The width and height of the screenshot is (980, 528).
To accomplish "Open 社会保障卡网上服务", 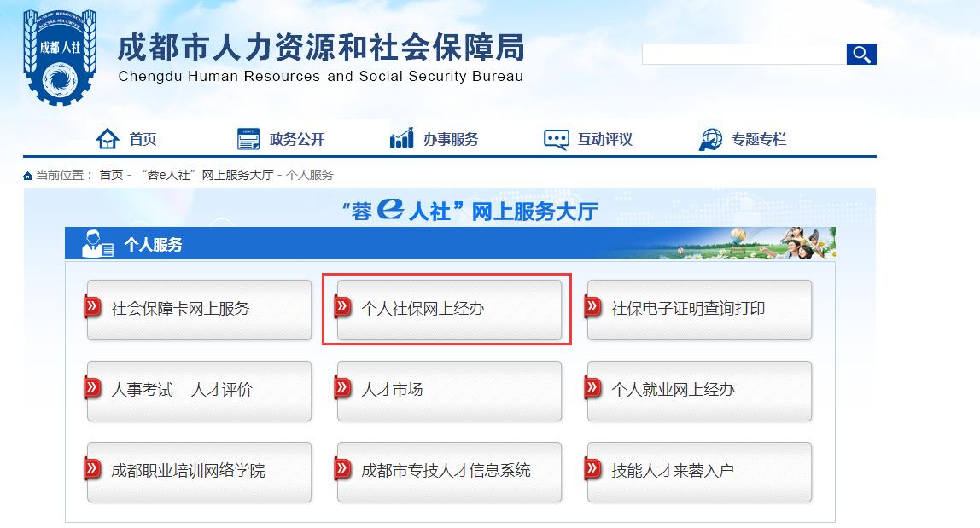I will click(199, 310).
